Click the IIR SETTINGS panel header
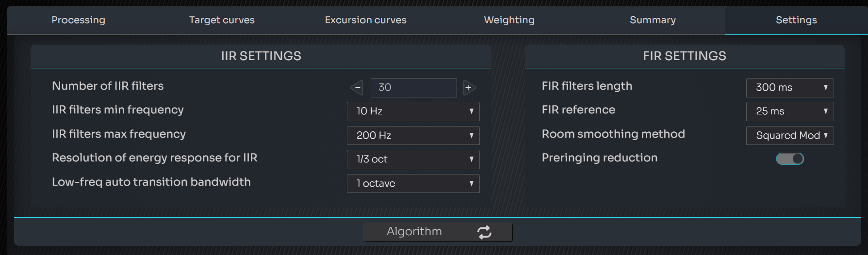 [x=261, y=56]
